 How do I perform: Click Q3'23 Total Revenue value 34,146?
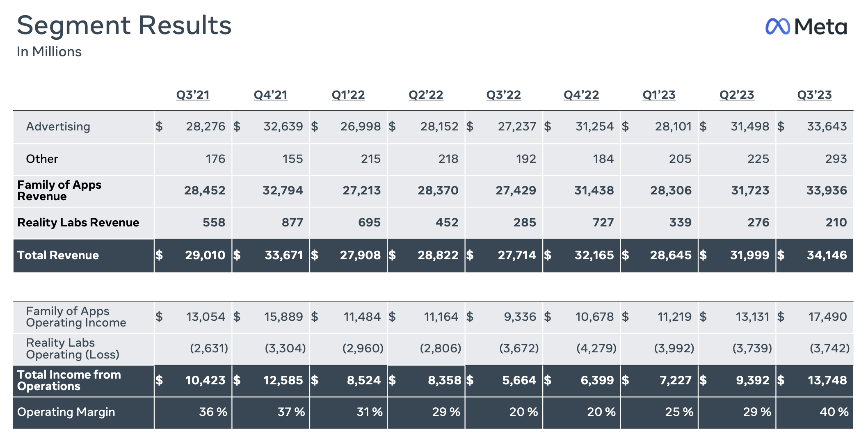pyautogui.click(x=827, y=255)
